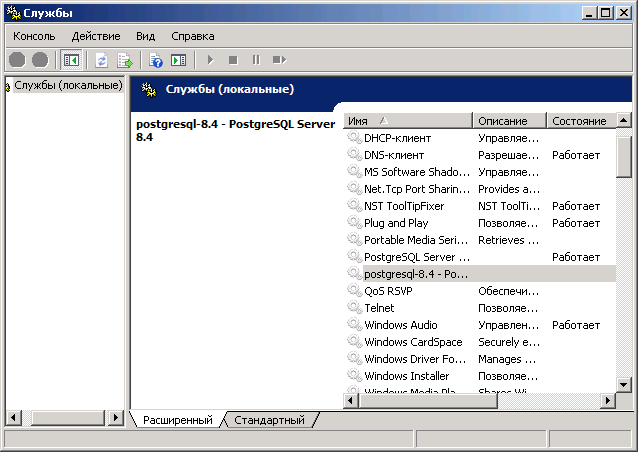
Task: Select the Windows Audio service name
Action: [x=401, y=325]
